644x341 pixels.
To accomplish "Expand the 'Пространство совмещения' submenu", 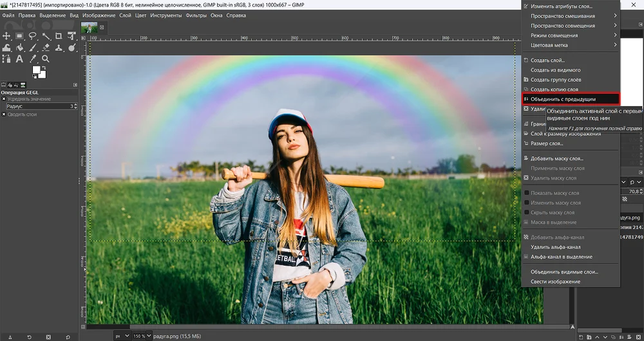I will [x=571, y=26].
